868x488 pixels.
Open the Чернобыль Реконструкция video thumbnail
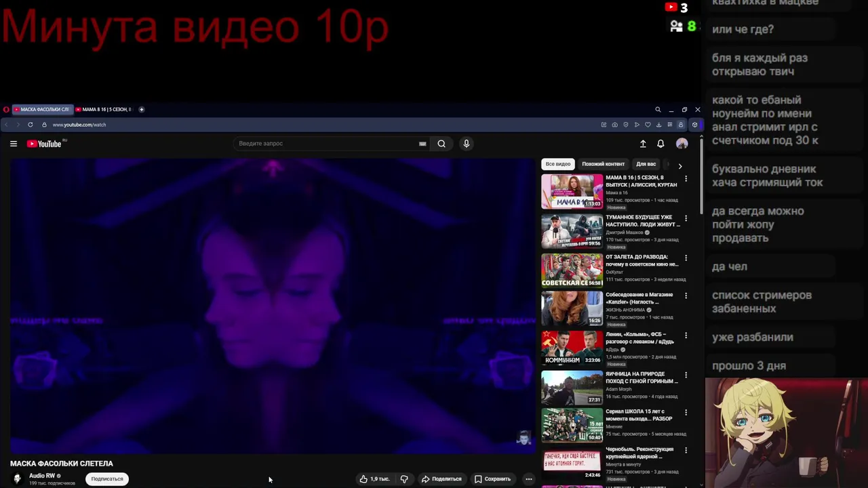(x=572, y=462)
